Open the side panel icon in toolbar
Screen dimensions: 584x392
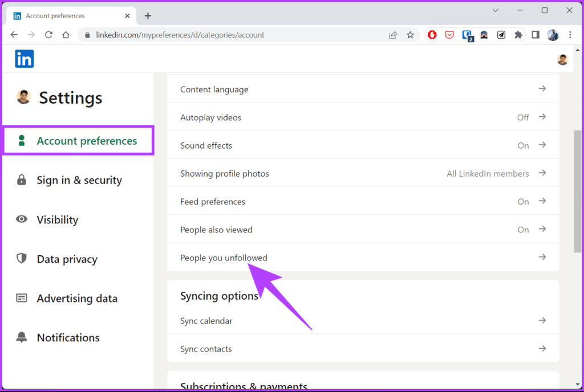pyautogui.click(x=536, y=35)
